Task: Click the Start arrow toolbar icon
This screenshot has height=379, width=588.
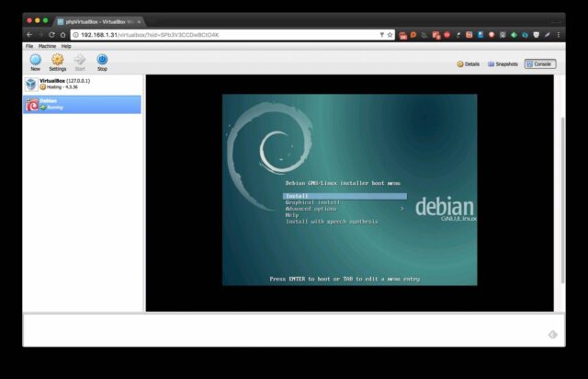Action: click(80, 62)
